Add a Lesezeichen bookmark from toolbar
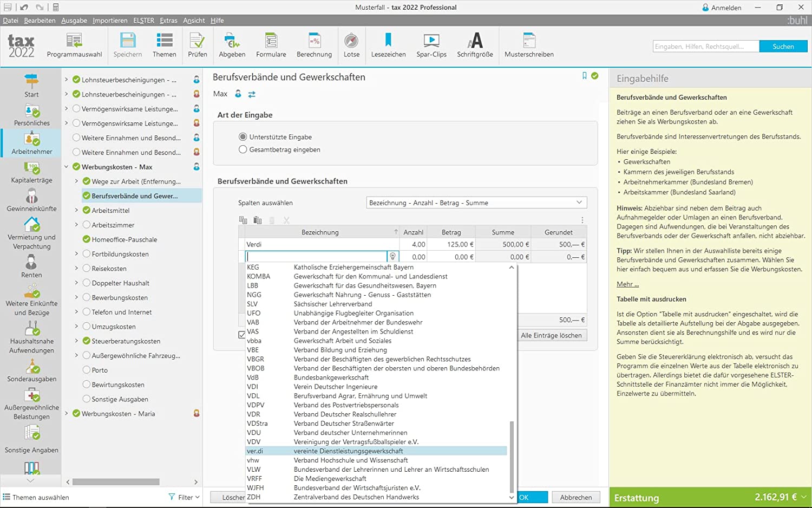812x508 pixels. tap(388, 44)
